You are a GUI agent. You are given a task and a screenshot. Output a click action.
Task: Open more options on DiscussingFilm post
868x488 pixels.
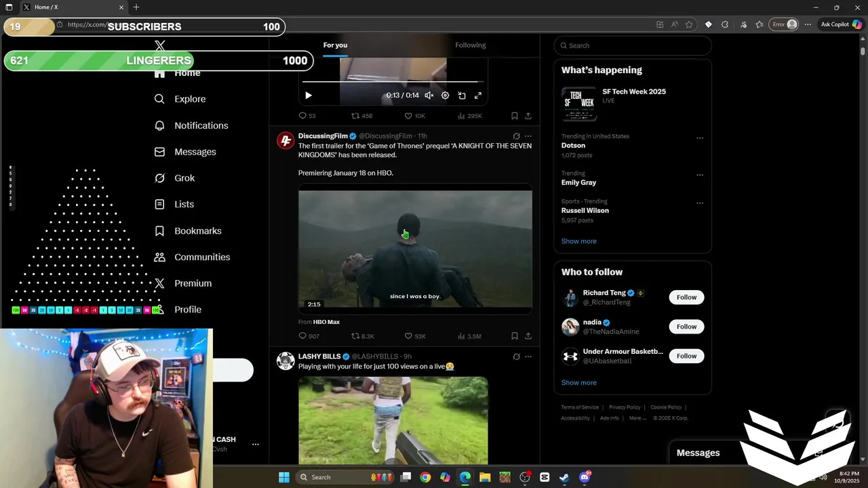(x=528, y=136)
